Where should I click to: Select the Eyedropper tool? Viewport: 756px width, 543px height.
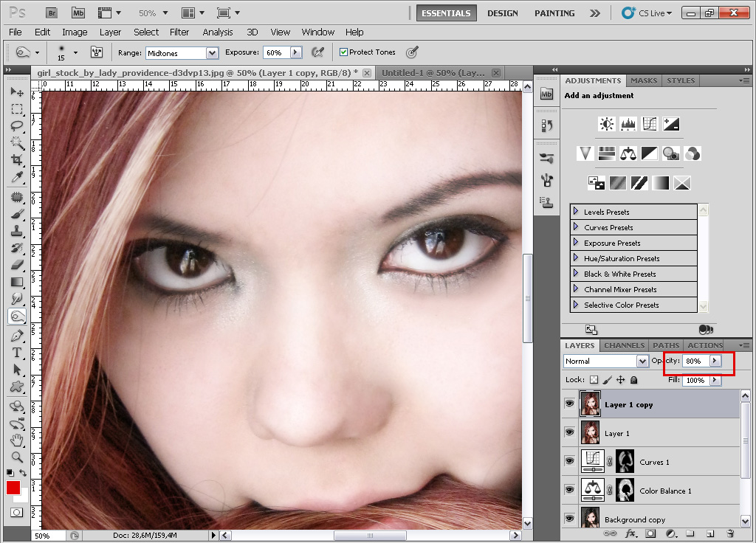tap(17, 177)
